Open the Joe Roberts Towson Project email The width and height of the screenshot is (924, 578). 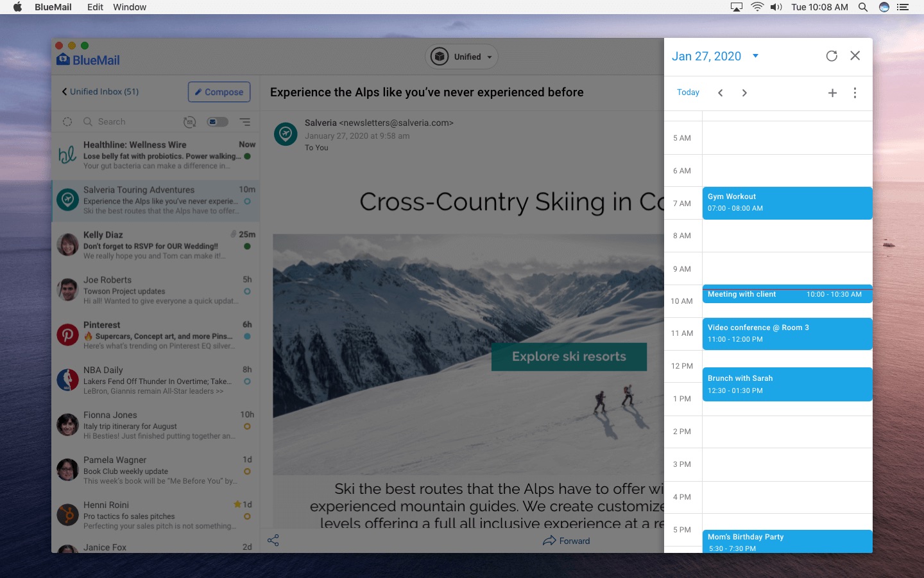155,290
